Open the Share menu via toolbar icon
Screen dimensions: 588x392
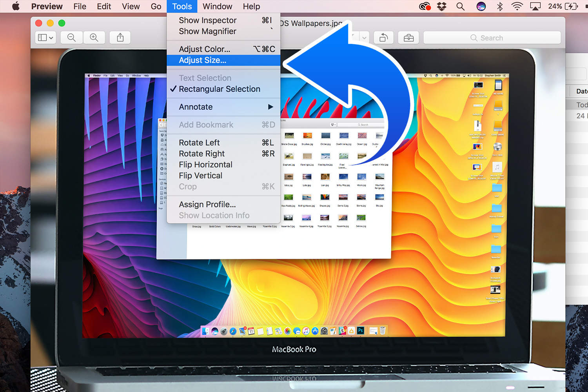tap(120, 37)
